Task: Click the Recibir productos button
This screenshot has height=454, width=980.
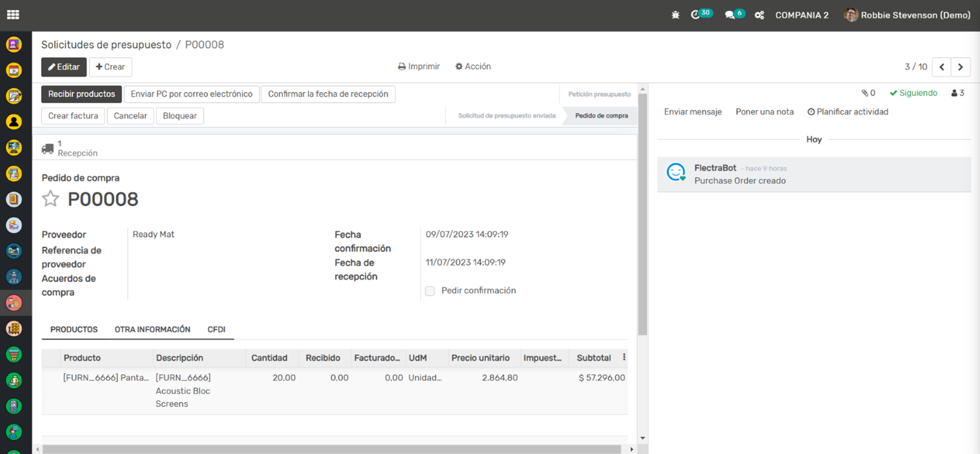Action: tap(81, 94)
